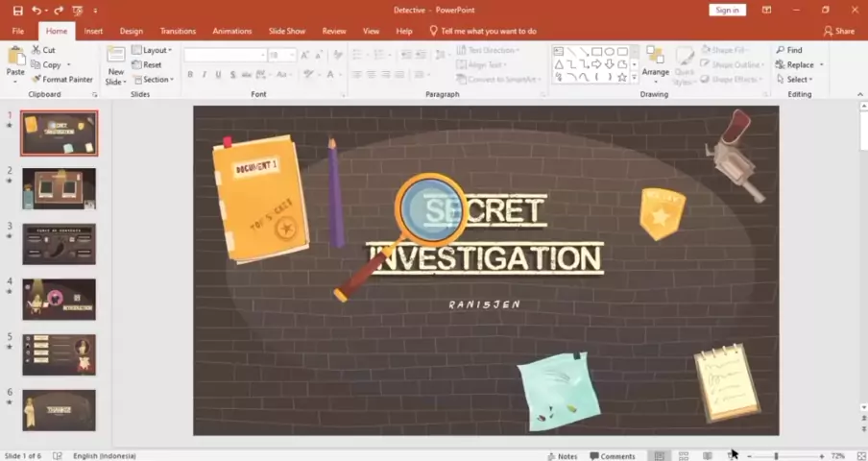868x461 pixels.
Task: Pick the star shape in shapes gallery
Action: tap(622, 77)
